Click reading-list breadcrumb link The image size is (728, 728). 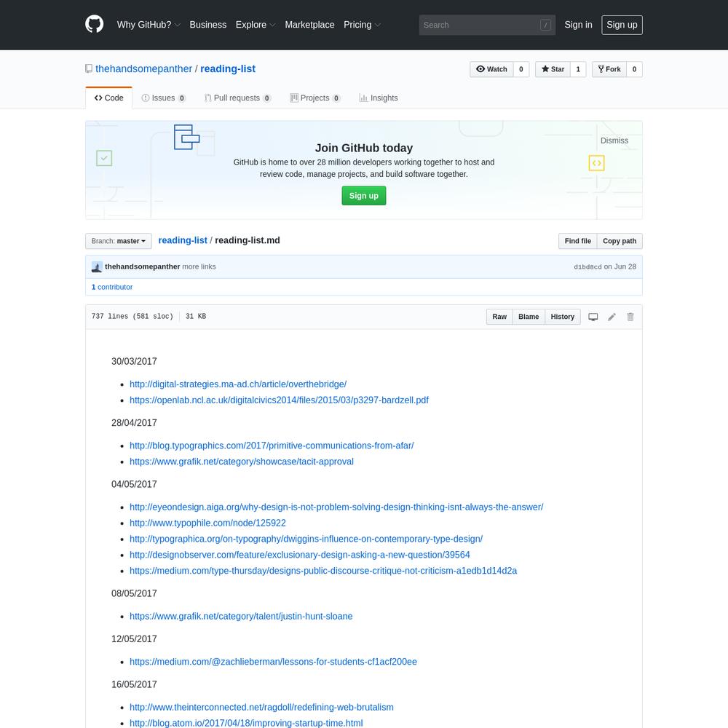(183, 240)
